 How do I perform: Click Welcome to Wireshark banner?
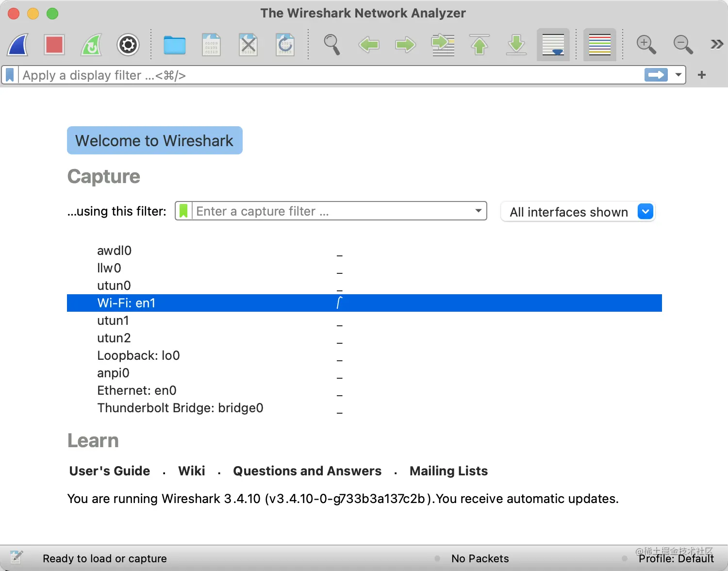pos(155,140)
